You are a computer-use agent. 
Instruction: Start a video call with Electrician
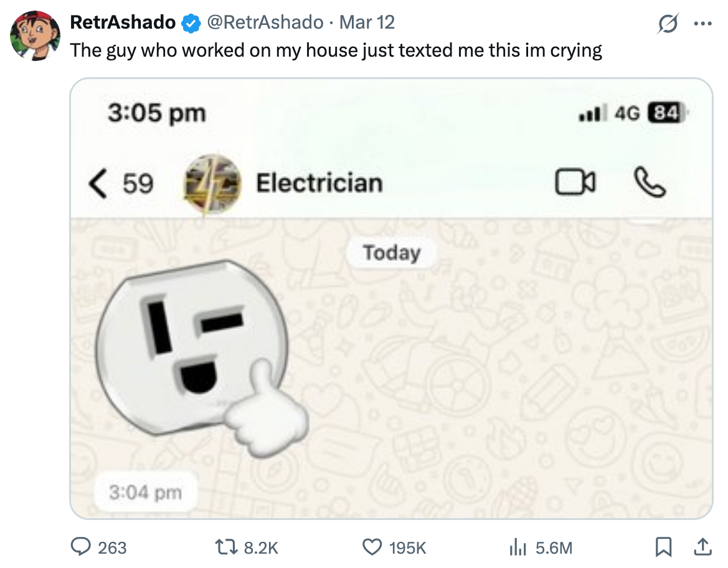click(575, 183)
